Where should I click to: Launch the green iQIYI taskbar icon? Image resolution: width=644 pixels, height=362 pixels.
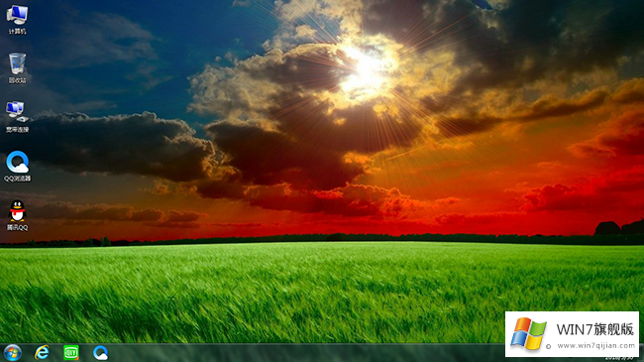[x=71, y=353]
